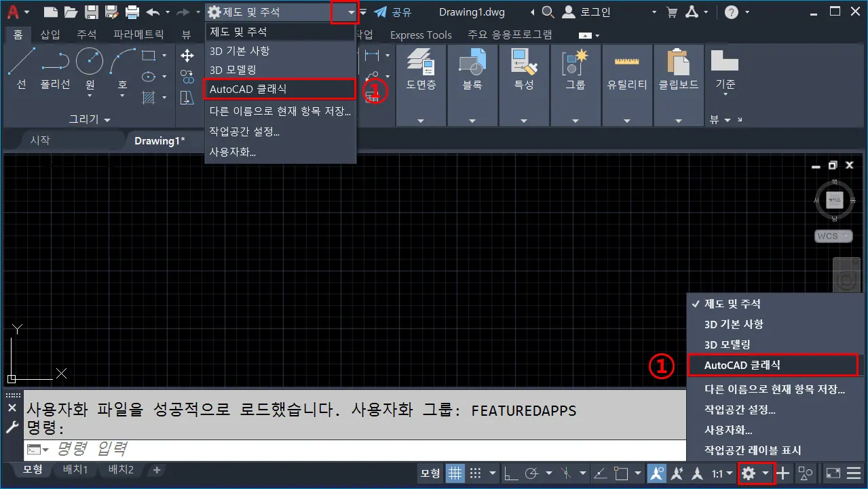Choose 3D 모델링 in the top workspace list
Image resolution: width=868 pixels, height=489 pixels.
(x=280, y=70)
